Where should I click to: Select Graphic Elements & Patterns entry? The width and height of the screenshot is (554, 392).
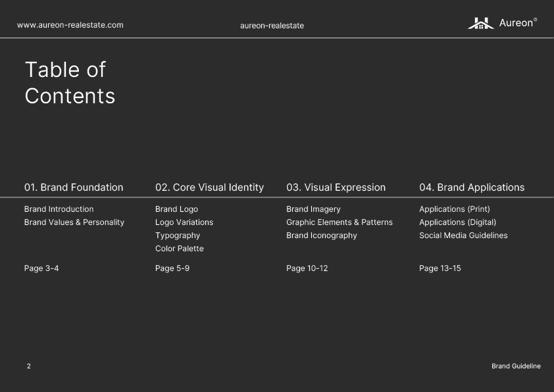[340, 222]
